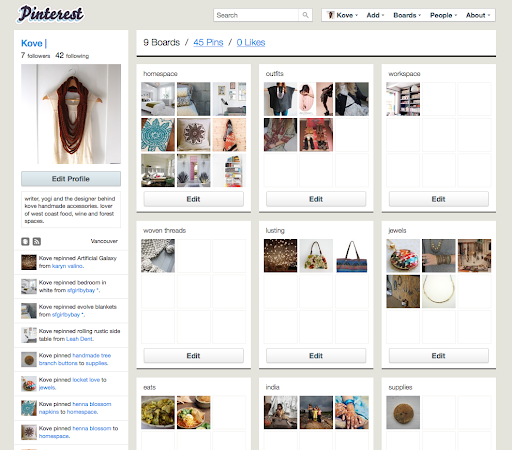Open the henna blossom napkins activity thumbnail
The image size is (512, 450).
[x=29, y=408]
